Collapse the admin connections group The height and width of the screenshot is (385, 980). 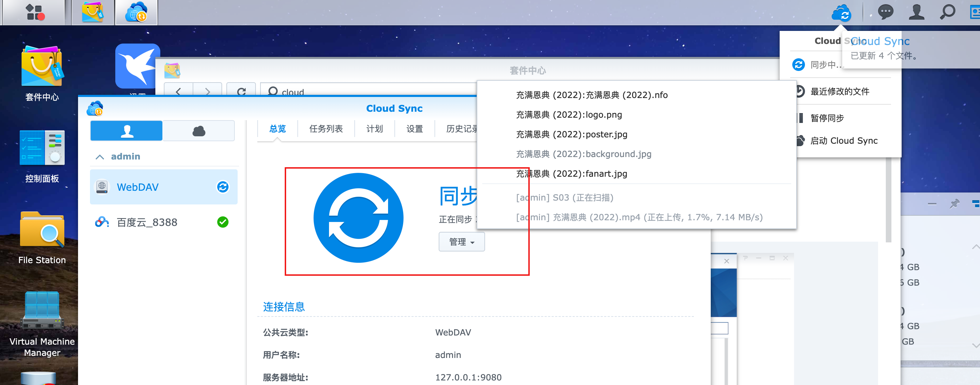pyautogui.click(x=100, y=157)
